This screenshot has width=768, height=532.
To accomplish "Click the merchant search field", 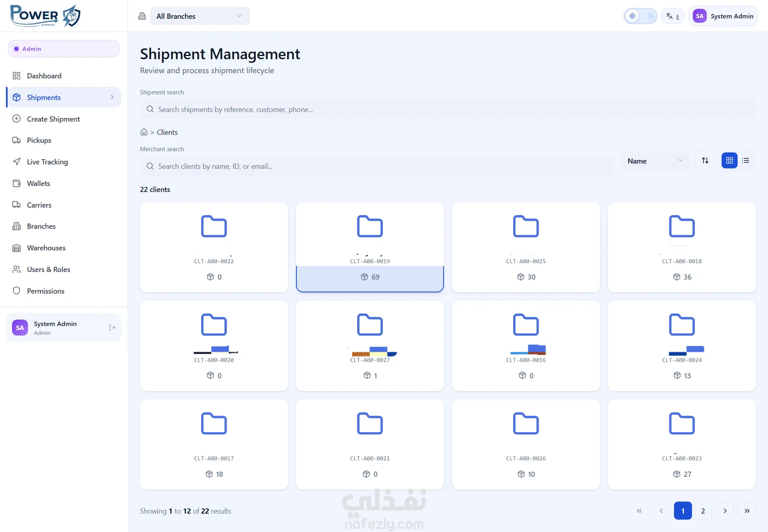I will click(376, 166).
